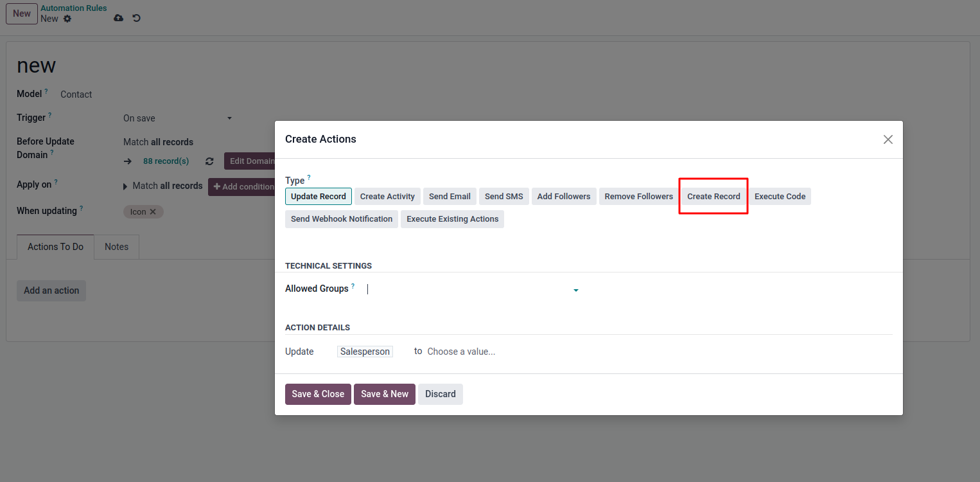
Task: Click the Discard button
Action: point(441,394)
